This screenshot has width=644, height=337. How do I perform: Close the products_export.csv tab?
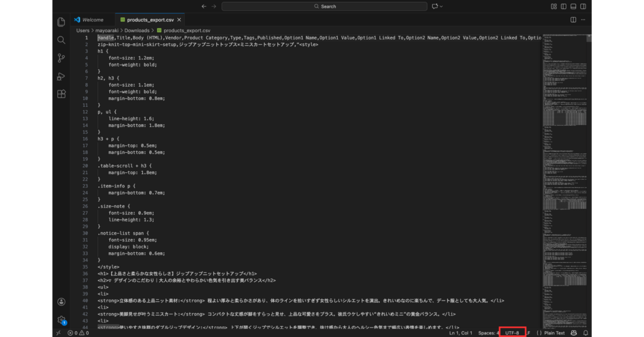coord(179,19)
